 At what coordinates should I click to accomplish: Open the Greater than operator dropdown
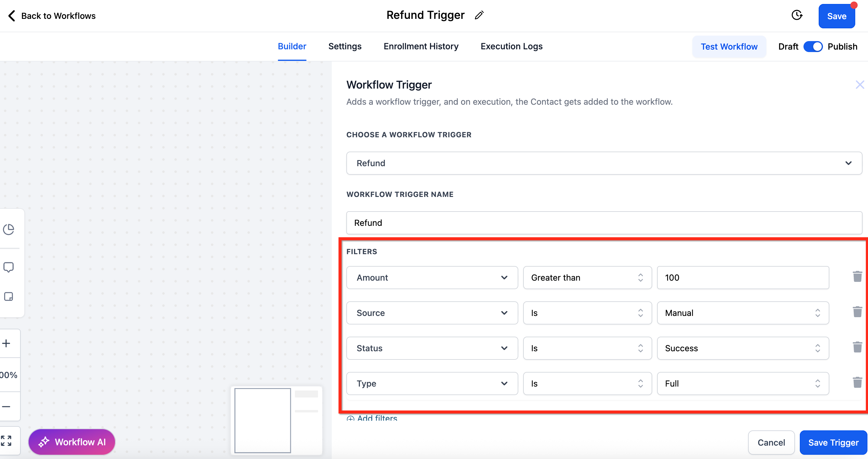pos(587,278)
